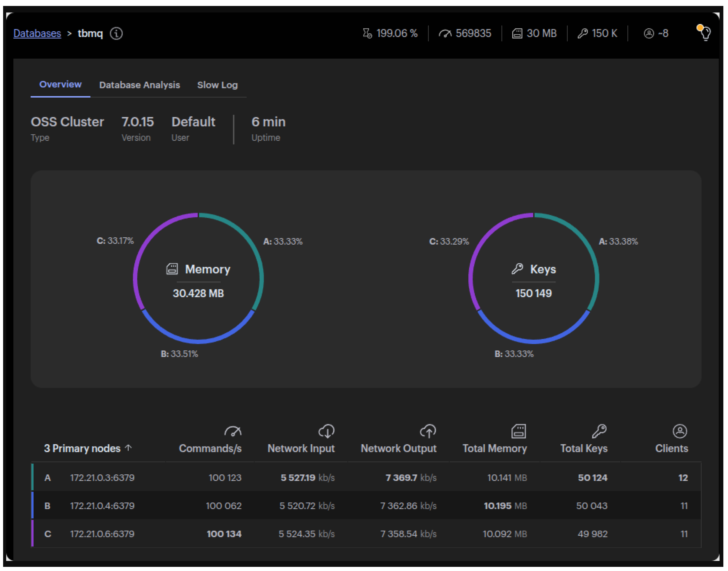Click commands per second gauge icon in header
Screen dimensions: 728x571
[x=445, y=33]
